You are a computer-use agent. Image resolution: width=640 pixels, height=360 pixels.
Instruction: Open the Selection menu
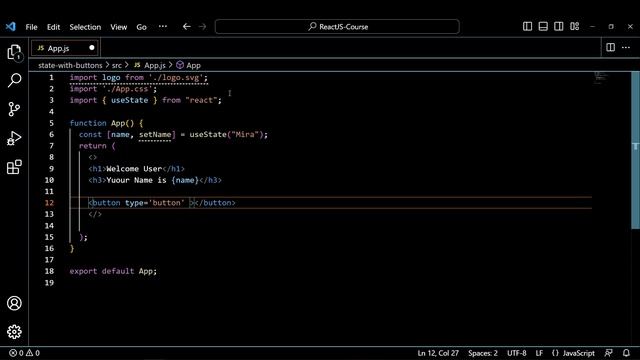(85, 27)
